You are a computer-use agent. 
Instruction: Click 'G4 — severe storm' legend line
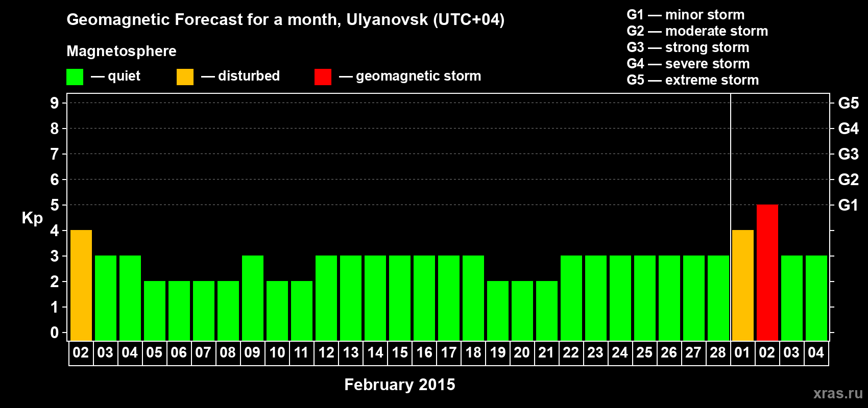tap(688, 64)
